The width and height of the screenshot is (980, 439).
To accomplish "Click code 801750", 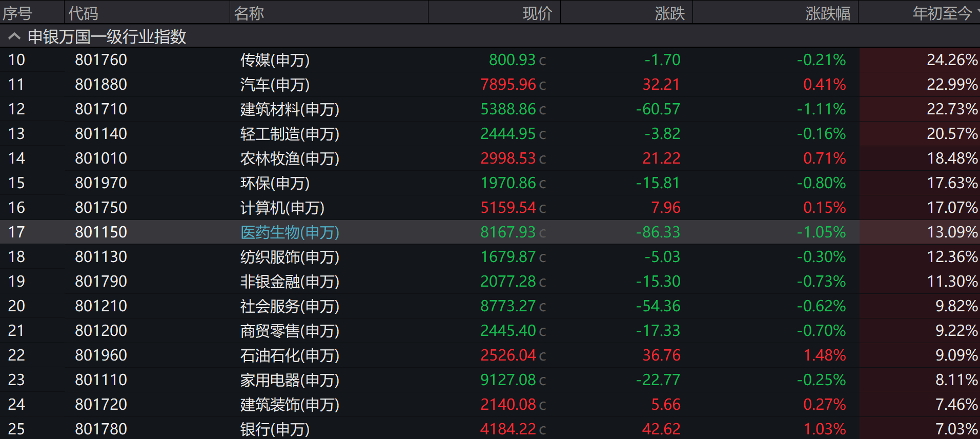I will click(x=101, y=208).
